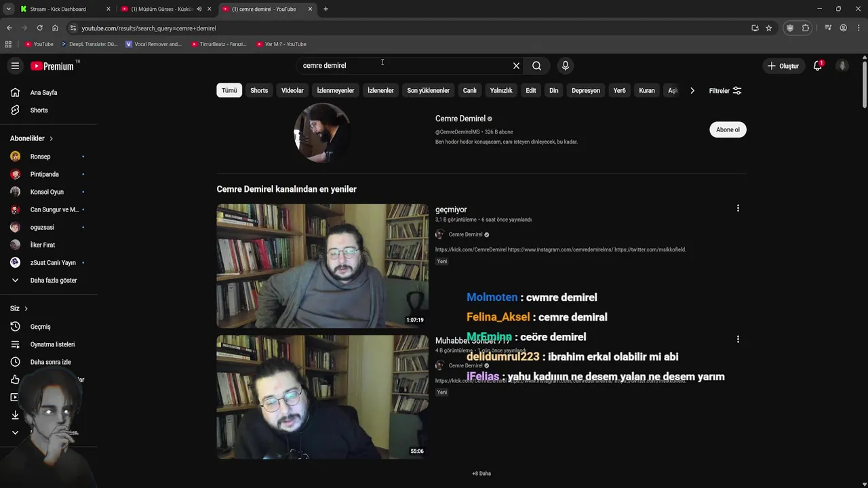Open DeepL Translate bookmark

[x=90, y=44]
